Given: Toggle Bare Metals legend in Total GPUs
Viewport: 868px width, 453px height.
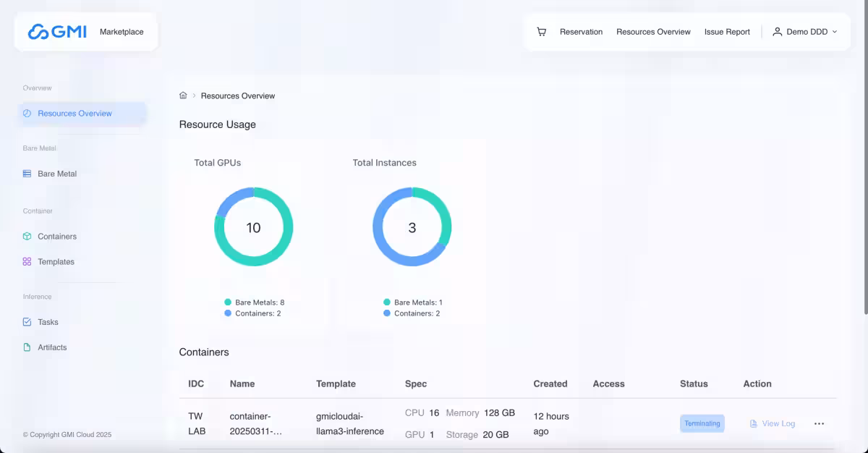Looking at the screenshot, I should (258, 302).
